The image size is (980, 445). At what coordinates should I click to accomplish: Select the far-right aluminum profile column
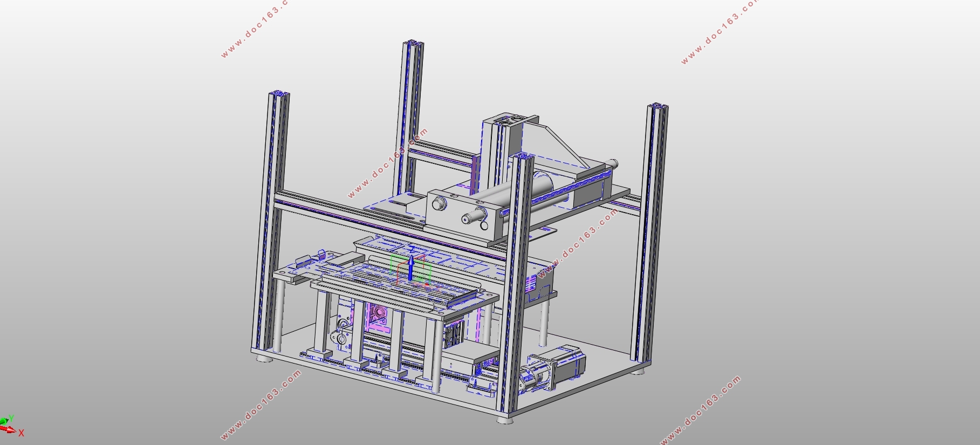tap(650, 232)
